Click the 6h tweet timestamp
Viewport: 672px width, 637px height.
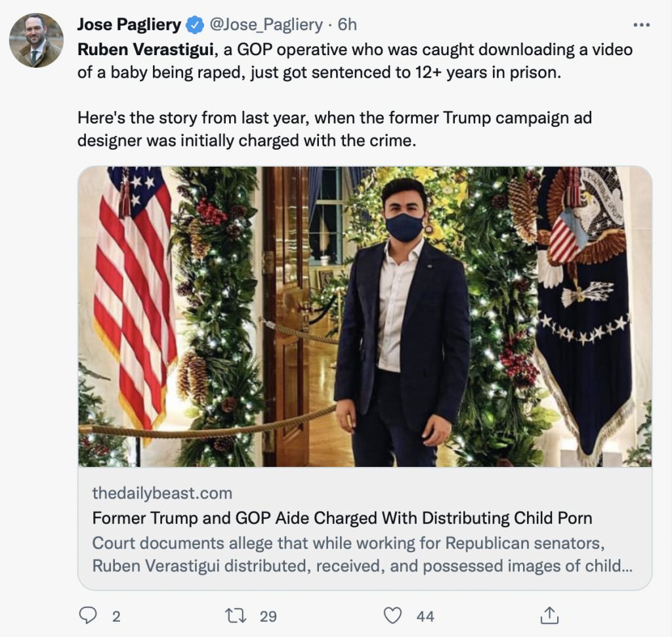coord(347,25)
